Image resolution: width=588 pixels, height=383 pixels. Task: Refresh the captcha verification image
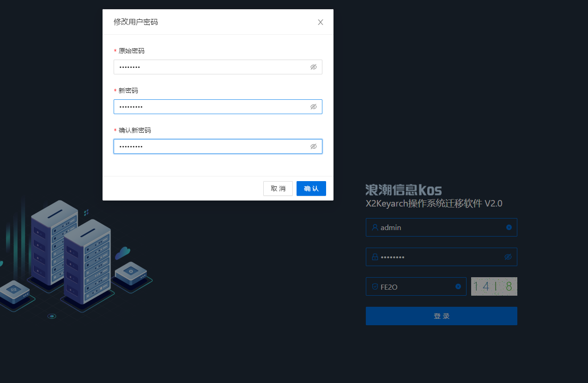pos(494,286)
